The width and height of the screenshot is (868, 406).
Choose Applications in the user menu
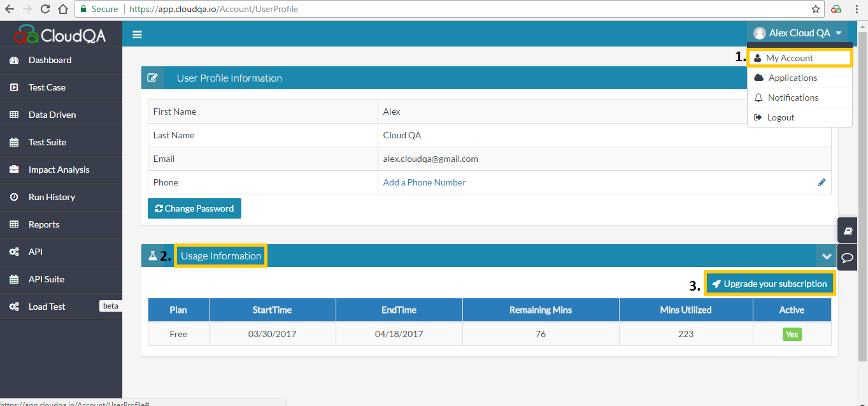point(800,78)
